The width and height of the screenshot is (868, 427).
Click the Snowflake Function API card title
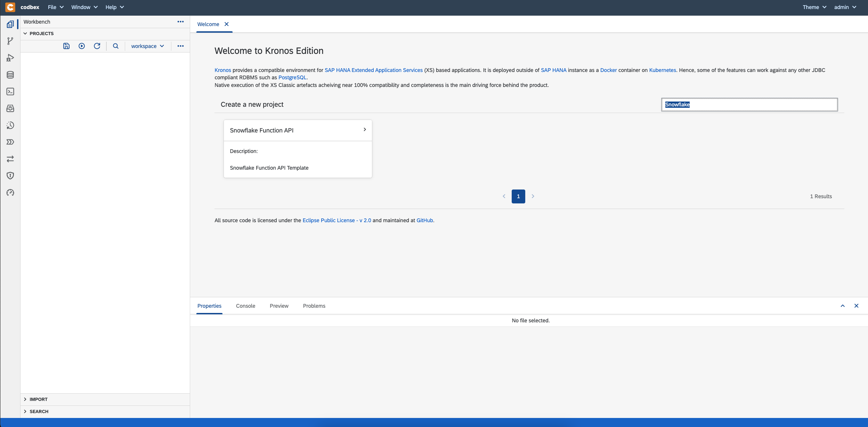coord(262,130)
